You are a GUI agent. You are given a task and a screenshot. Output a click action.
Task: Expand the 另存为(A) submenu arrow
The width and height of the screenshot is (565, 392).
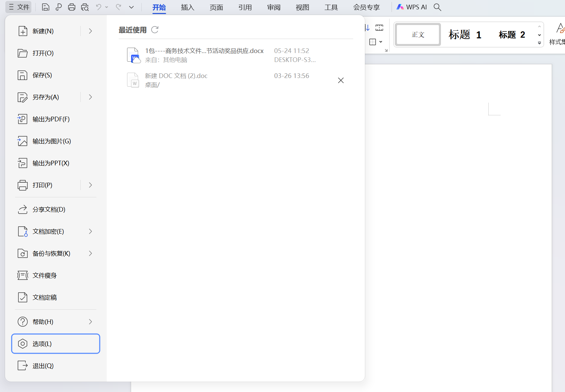(x=90, y=97)
